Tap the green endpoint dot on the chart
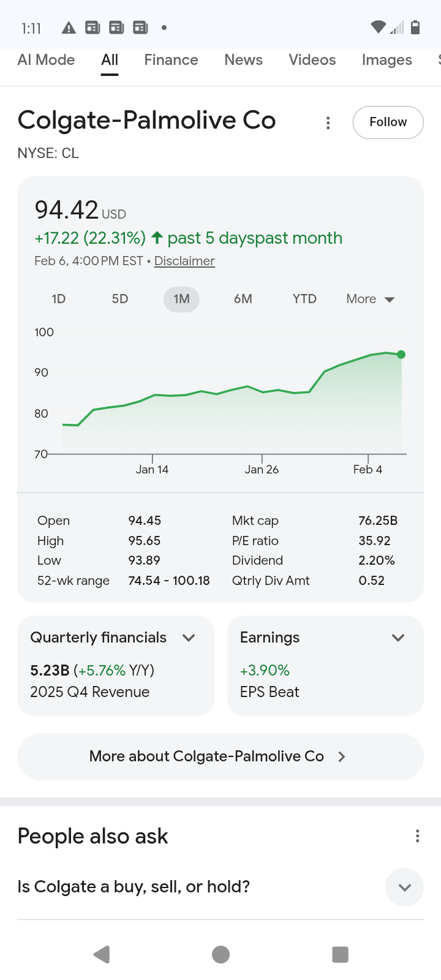 [x=401, y=355]
